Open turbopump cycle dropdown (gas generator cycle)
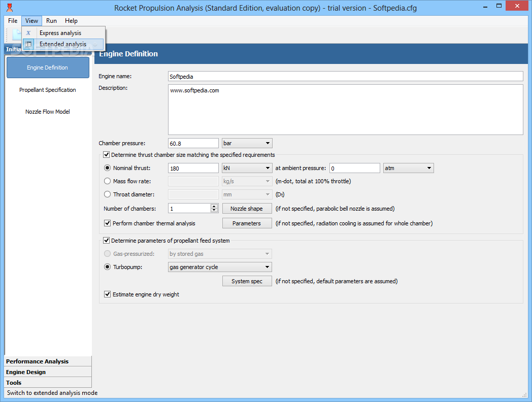This screenshot has width=532, height=402. pyautogui.click(x=220, y=267)
